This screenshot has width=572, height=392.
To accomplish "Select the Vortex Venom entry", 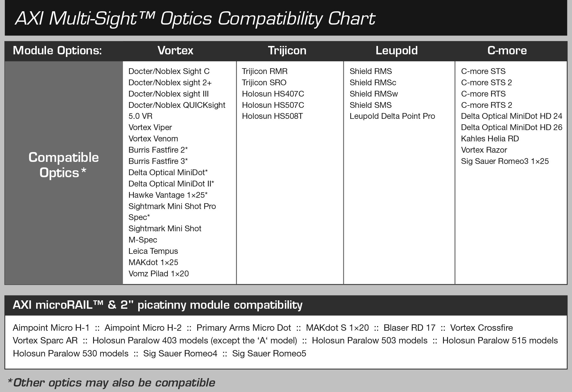I will coord(153,139).
